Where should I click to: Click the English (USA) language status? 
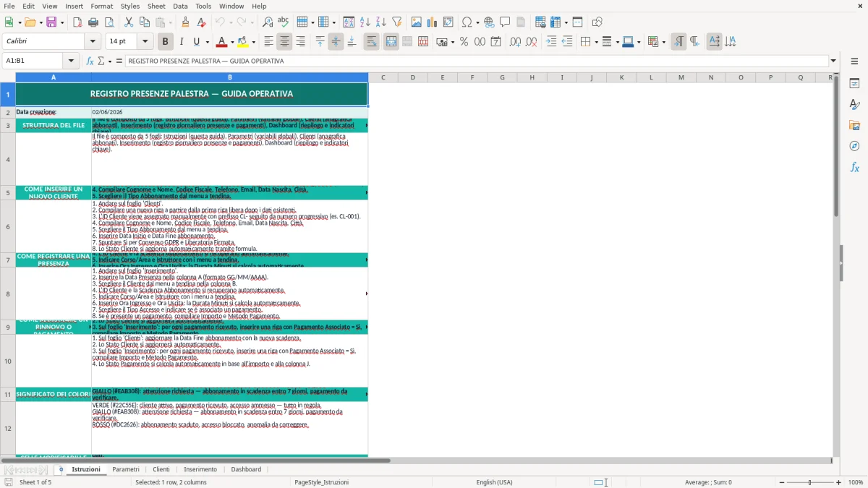pyautogui.click(x=494, y=482)
